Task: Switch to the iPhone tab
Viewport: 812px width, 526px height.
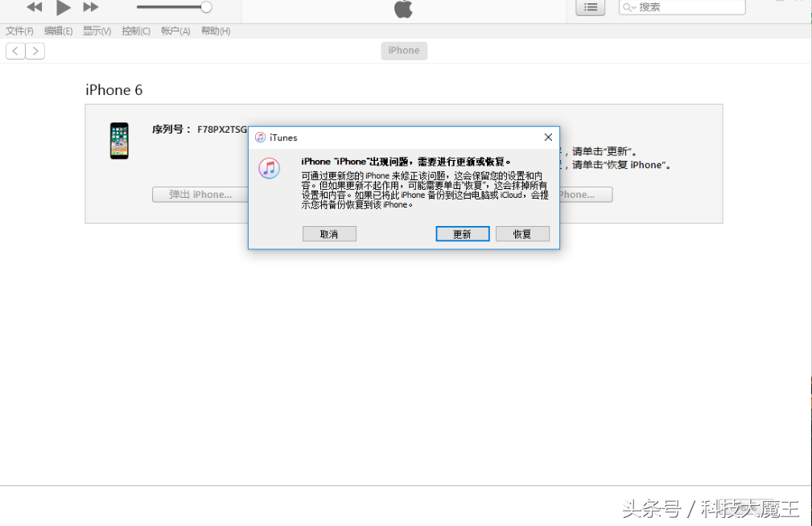Action: click(x=404, y=50)
